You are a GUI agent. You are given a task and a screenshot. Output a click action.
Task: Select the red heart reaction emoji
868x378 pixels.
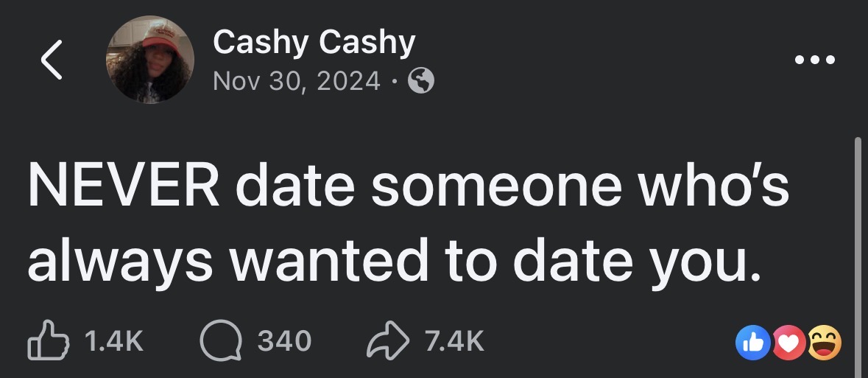(788, 340)
